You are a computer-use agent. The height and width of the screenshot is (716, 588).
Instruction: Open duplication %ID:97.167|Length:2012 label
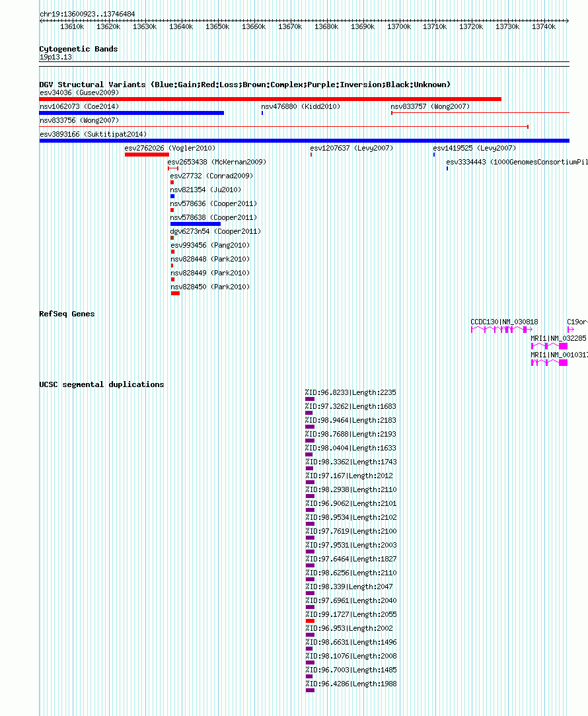(x=349, y=476)
